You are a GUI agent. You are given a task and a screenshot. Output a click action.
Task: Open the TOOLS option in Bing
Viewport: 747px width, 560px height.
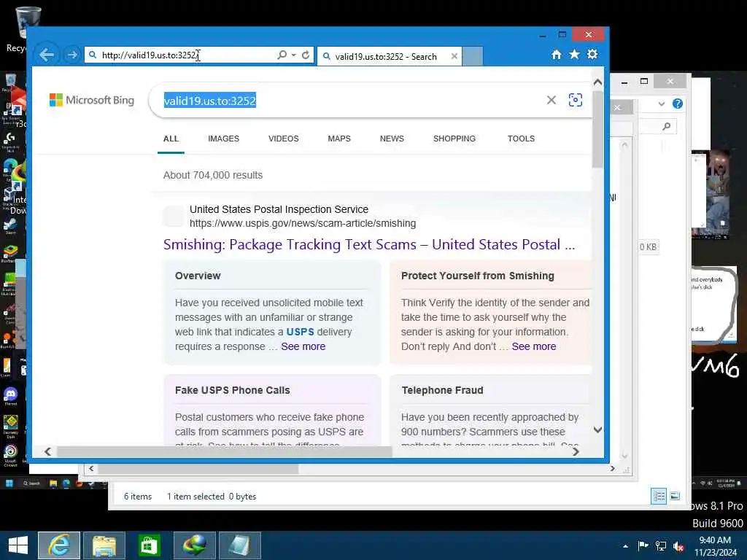pyautogui.click(x=521, y=139)
